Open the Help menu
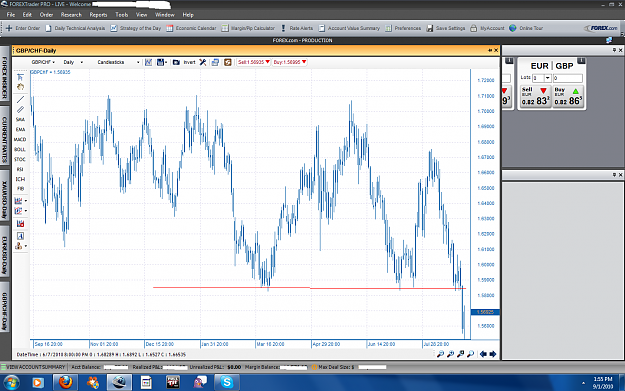This screenshot has height=391, width=625. [x=188, y=15]
